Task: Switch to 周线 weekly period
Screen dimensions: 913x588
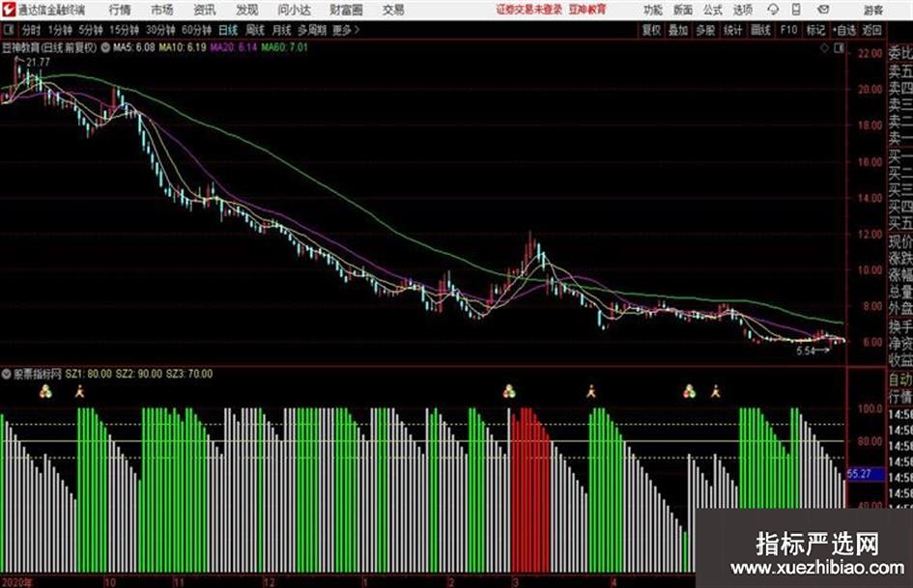Action: coord(255,30)
